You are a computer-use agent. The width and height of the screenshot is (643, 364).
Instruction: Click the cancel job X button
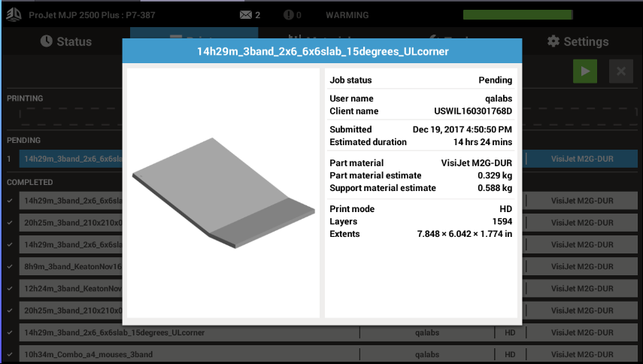(620, 71)
